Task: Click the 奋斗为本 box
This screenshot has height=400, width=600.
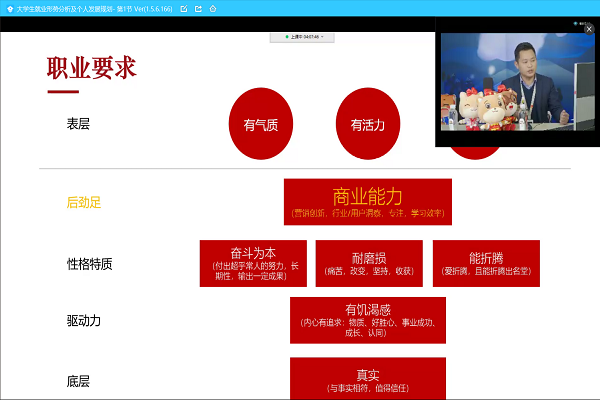Action: [x=253, y=264]
